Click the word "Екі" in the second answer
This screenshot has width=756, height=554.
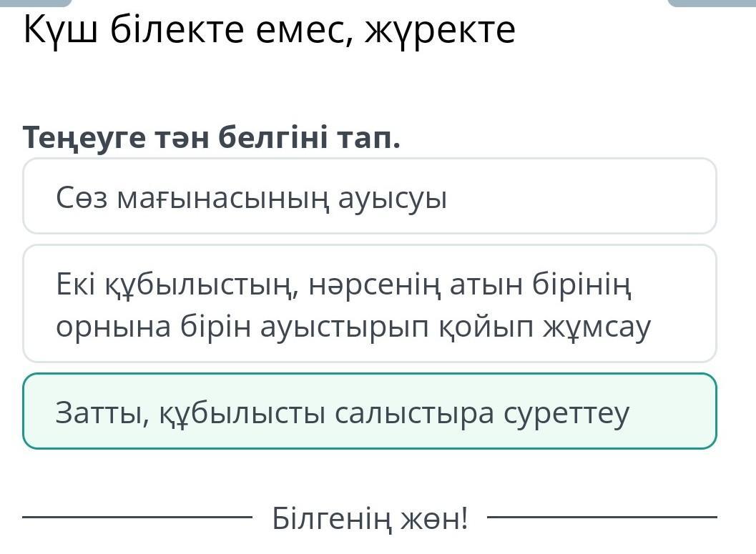[75, 286]
